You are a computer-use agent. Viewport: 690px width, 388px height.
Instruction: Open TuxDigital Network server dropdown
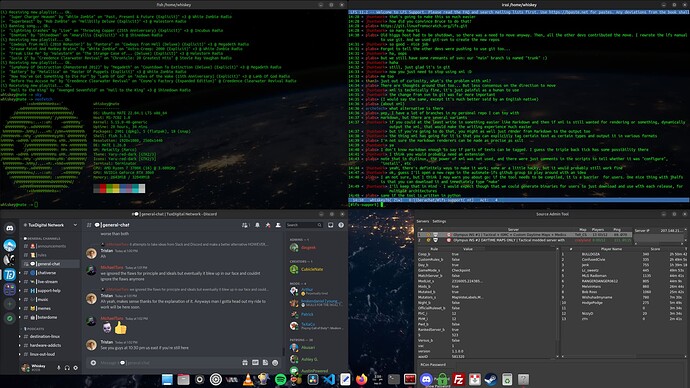[x=75, y=225]
